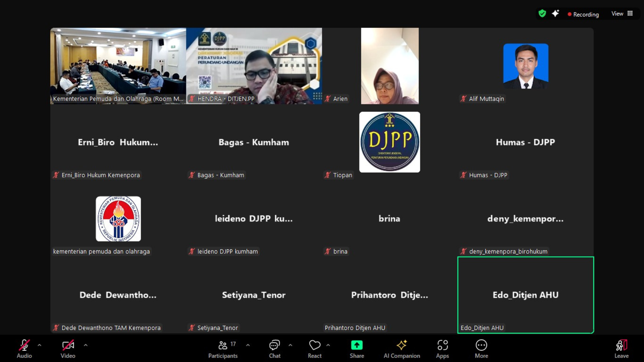644x362 pixels.
Task: Select Arien's video tile
Action: point(390,66)
